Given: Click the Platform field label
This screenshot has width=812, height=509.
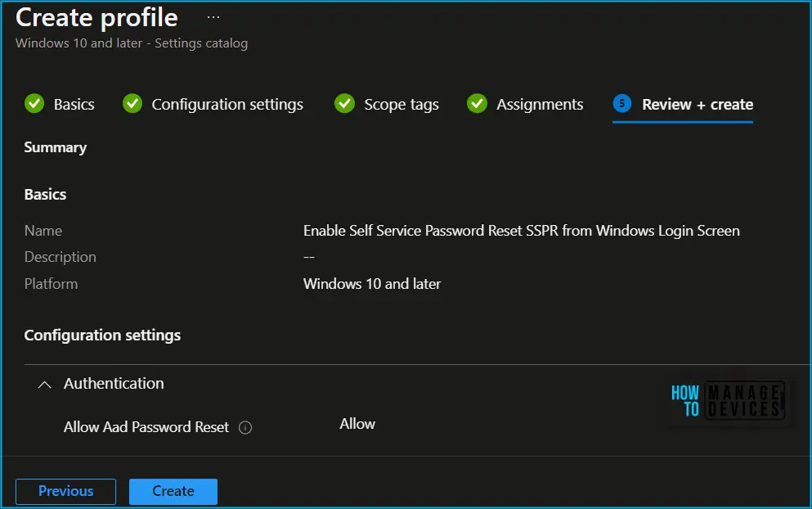Looking at the screenshot, I should click(51, 284).
